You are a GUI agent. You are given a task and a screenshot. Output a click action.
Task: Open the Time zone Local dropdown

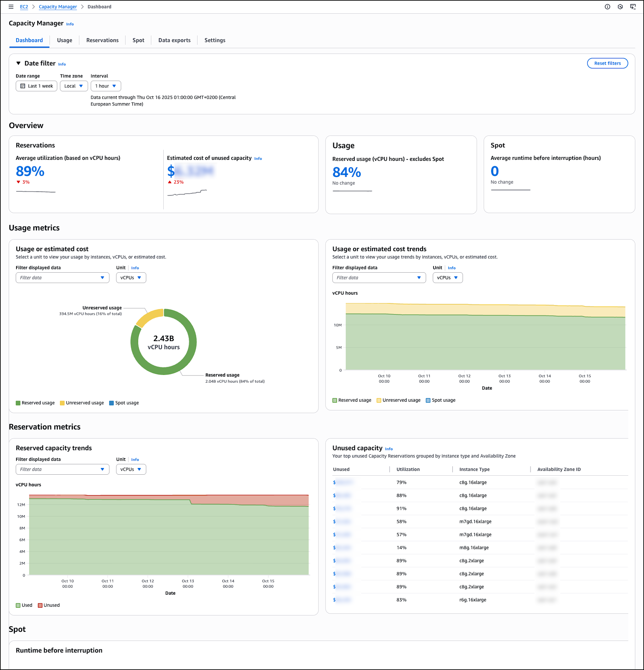(x=74, y=86)
